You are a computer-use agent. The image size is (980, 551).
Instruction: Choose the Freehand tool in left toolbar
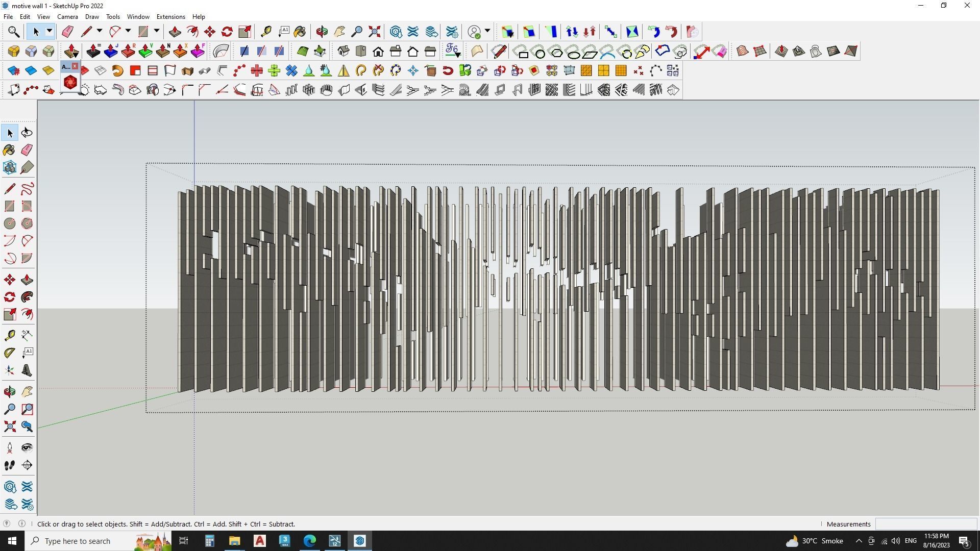coord(27,189)
